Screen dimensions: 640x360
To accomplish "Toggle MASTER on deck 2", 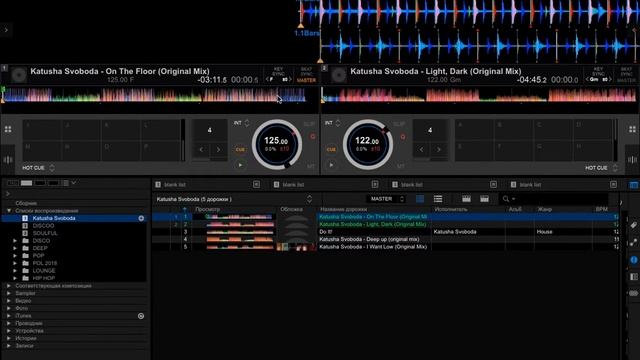I will (627, 80).
